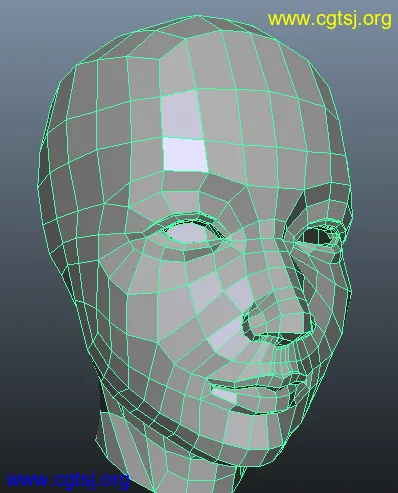The width and height of the screenshot is (398, 493).
Task: Click the dark hollow eye socket
Action: [x=316, y=236]
